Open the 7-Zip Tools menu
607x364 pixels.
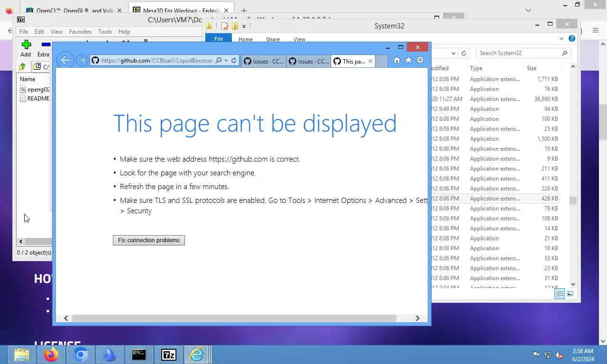(105, 32)
